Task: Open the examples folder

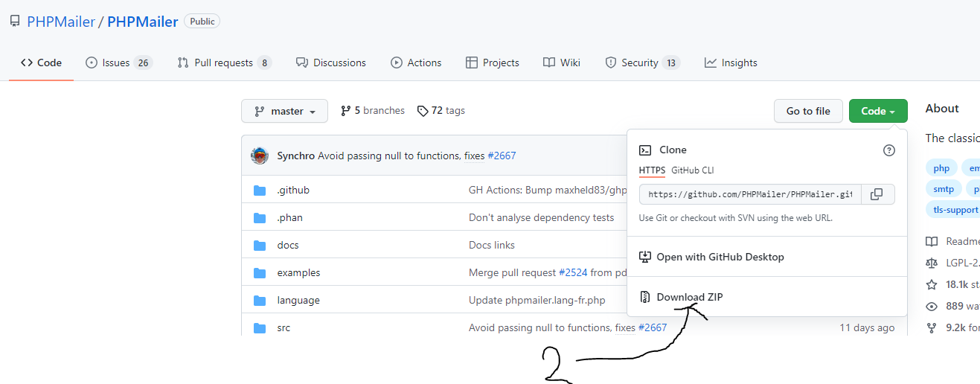Action: (x=299, y=272)
